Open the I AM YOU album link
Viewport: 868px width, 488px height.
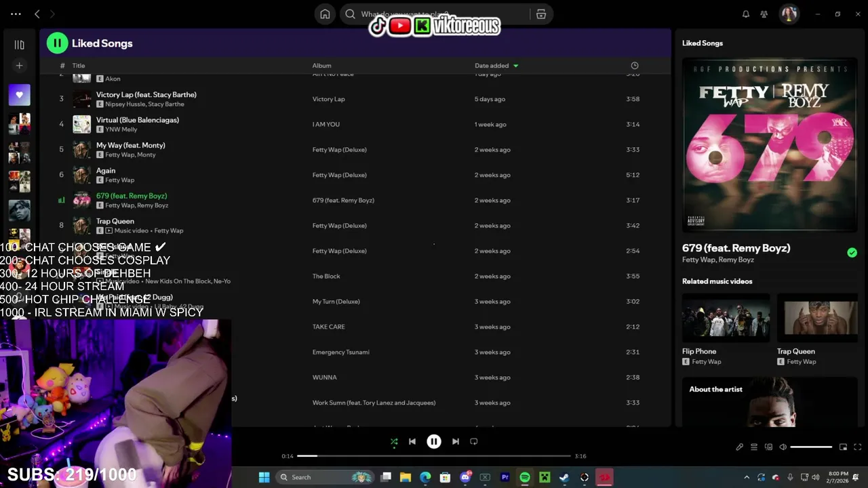326,124
